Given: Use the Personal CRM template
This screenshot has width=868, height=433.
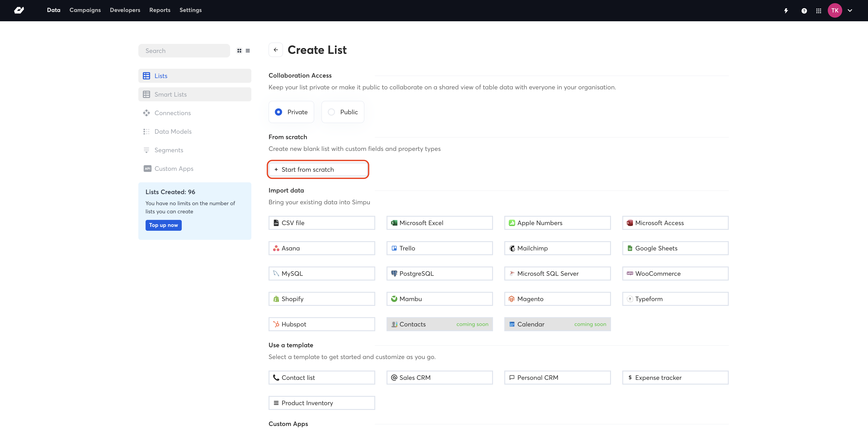Looking at the screenshot, I should (557, 378).
